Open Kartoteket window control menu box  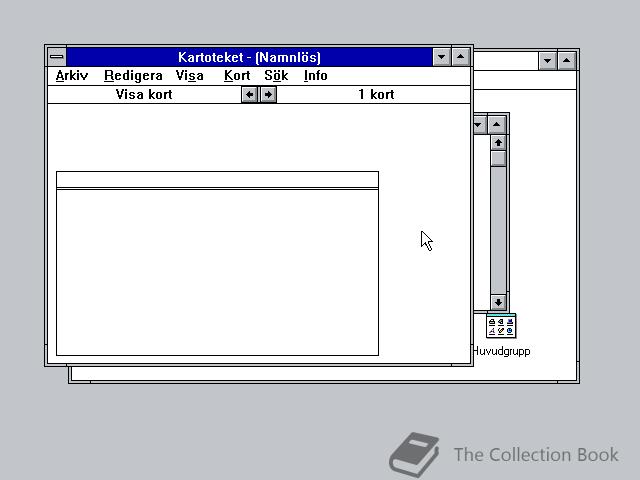(57, 57)
